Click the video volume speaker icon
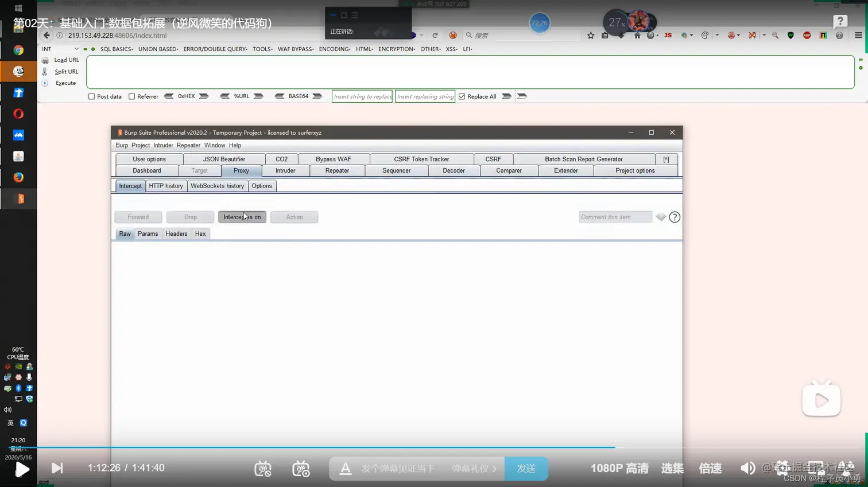The width and height of the screenshot is (868, 487). click(x=747, y=468)
